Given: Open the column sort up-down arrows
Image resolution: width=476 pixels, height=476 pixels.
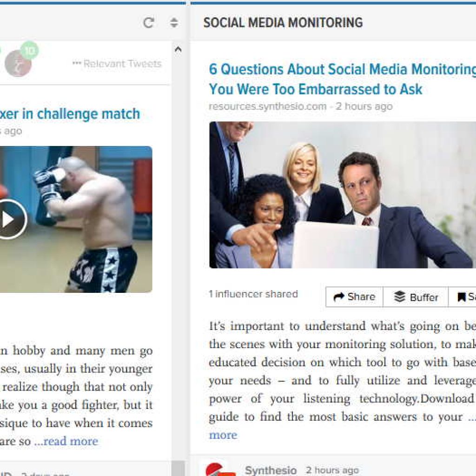Looking at the screenshot, I should pos(174,23).
